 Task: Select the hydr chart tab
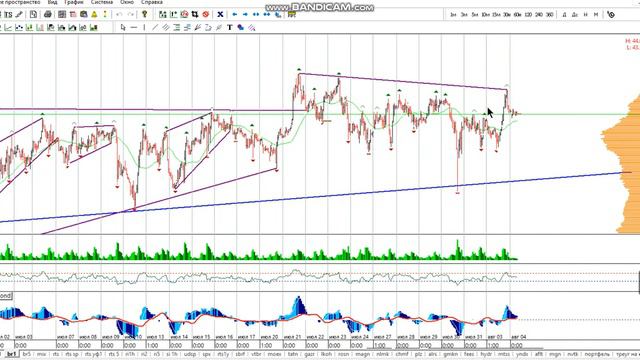click(x=486, y=354)
